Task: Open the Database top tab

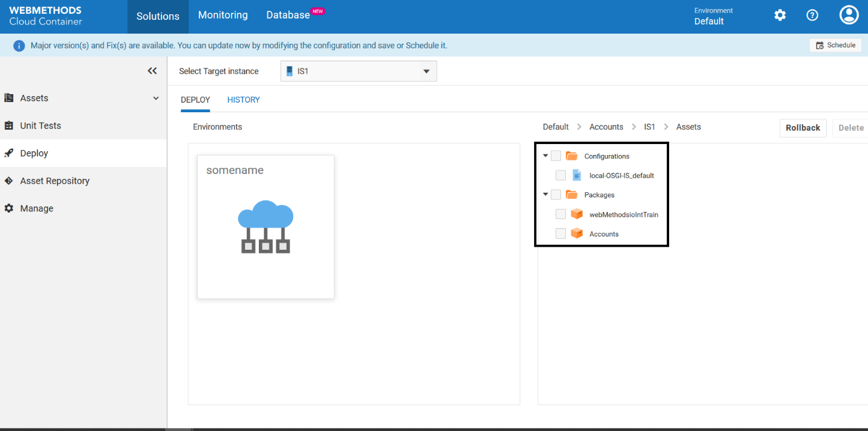Action: coord(288,16)
